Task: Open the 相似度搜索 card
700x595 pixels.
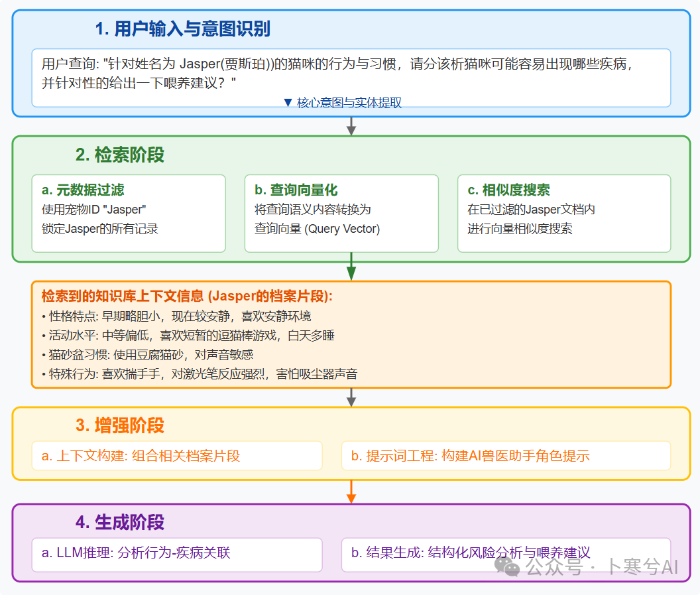Action: [x=563, y=213]
